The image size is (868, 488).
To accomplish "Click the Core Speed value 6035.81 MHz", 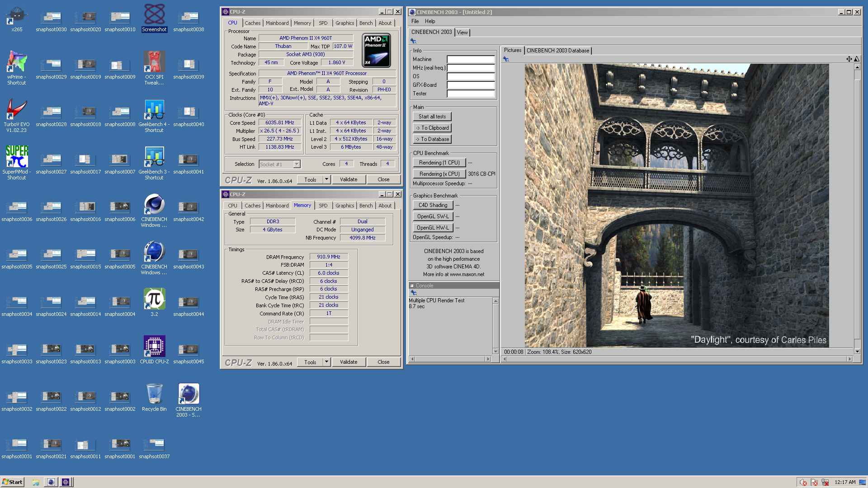I will [280, 123].
